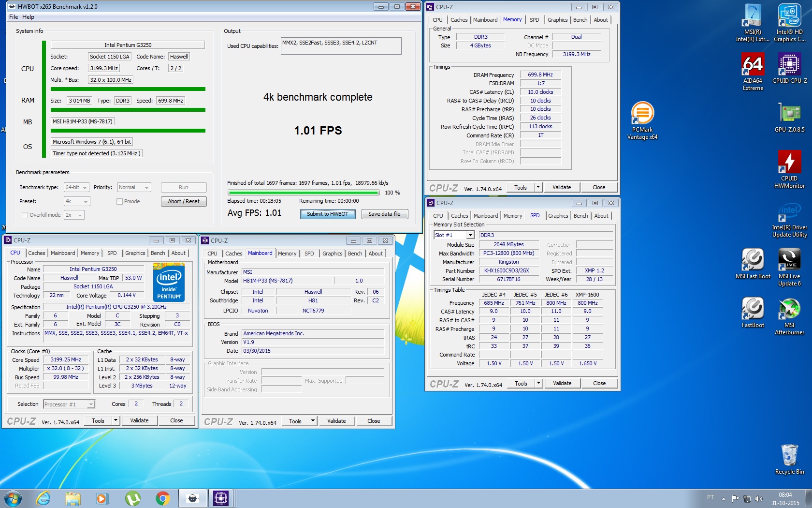Open the MSI Fast Boot desktop icon

click(x=753, y=264)
